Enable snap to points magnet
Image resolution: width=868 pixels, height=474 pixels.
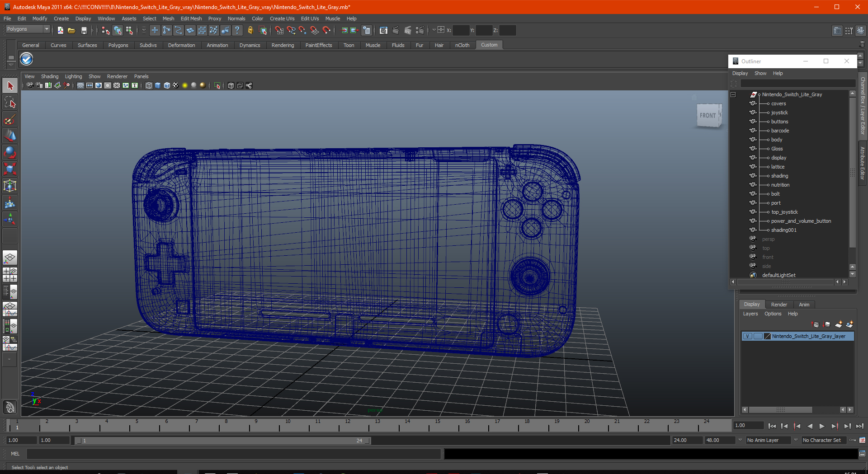coord(302,30)
